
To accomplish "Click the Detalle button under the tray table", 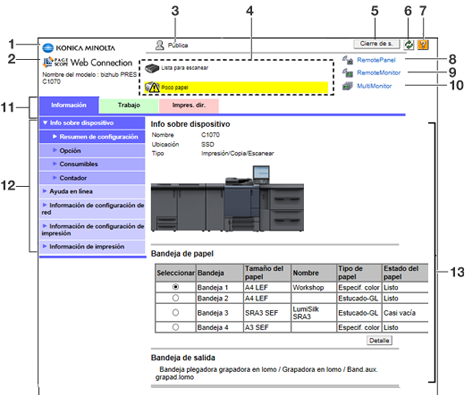I will coord(379,340).
